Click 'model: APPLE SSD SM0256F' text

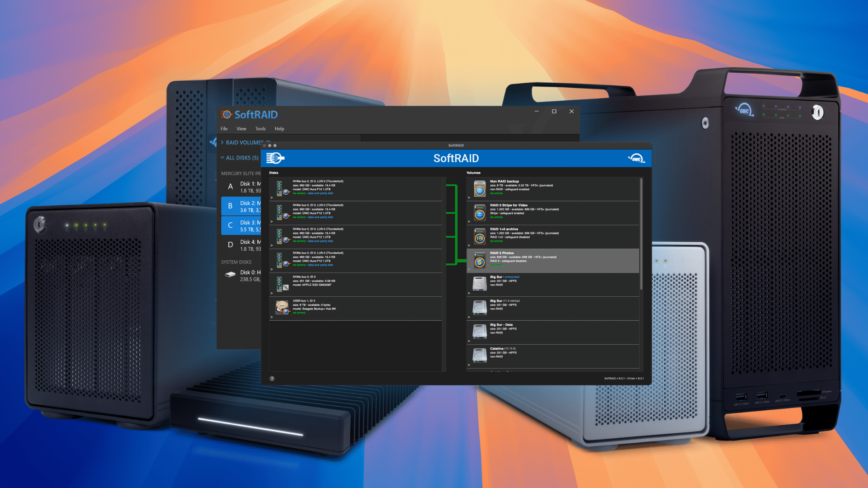click(x=312, y=285)
